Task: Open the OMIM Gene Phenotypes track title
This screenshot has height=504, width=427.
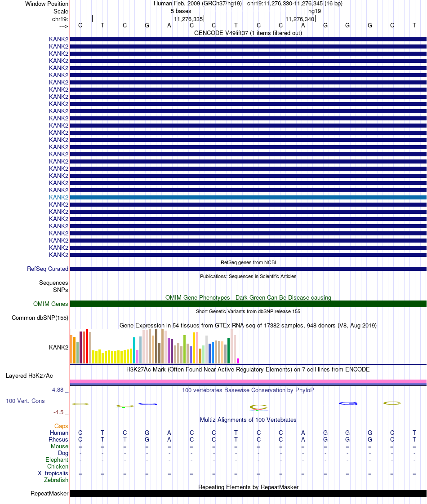Action: tap(248, 297)
